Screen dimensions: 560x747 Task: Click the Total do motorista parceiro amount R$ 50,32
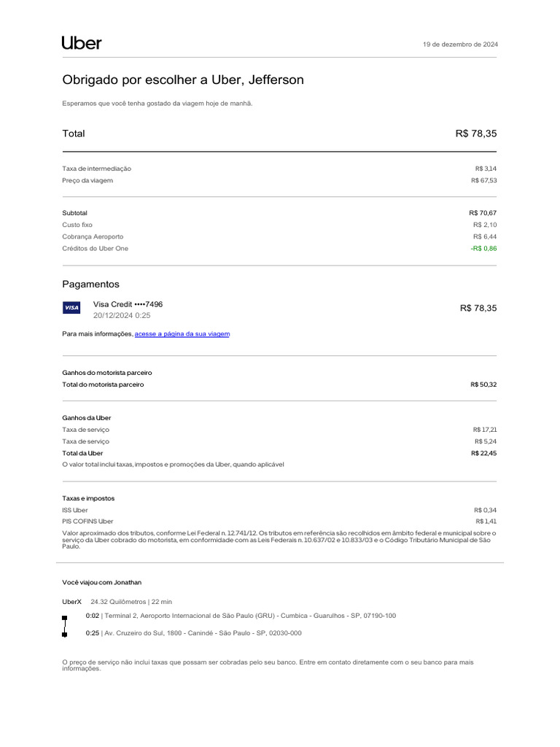coord(483,384)
